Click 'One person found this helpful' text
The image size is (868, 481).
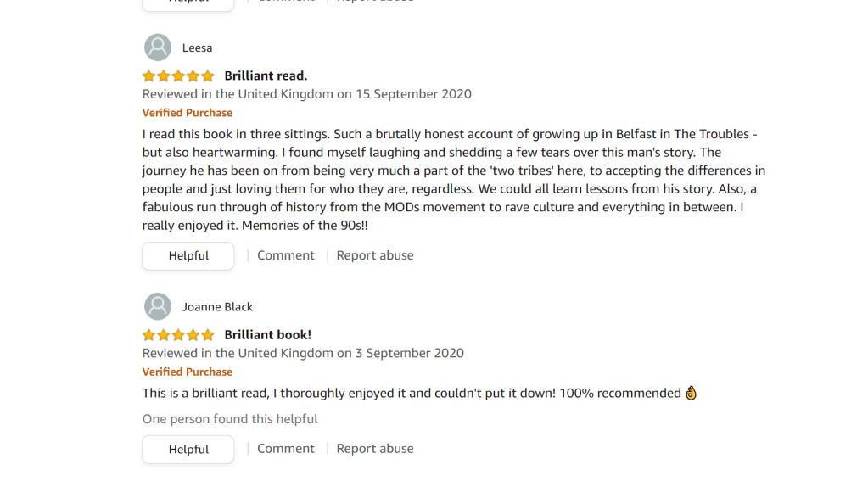pos(229,419)
